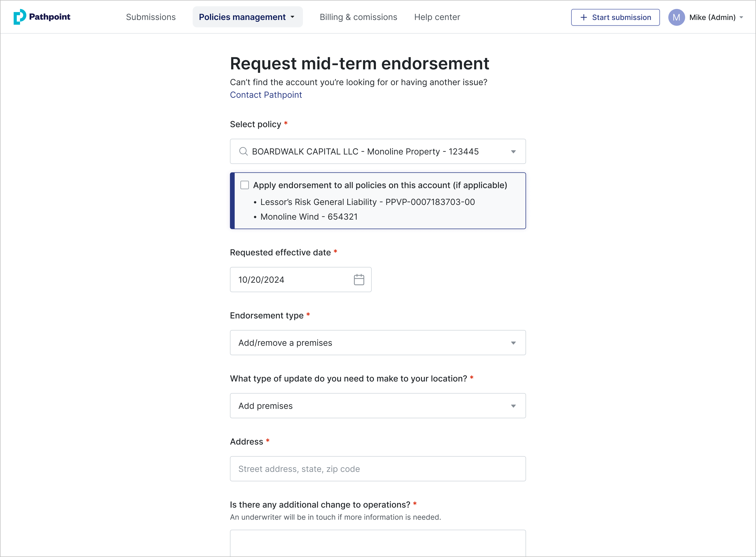
Task: Click the Pathpoint logo icon
Action: 19,17
